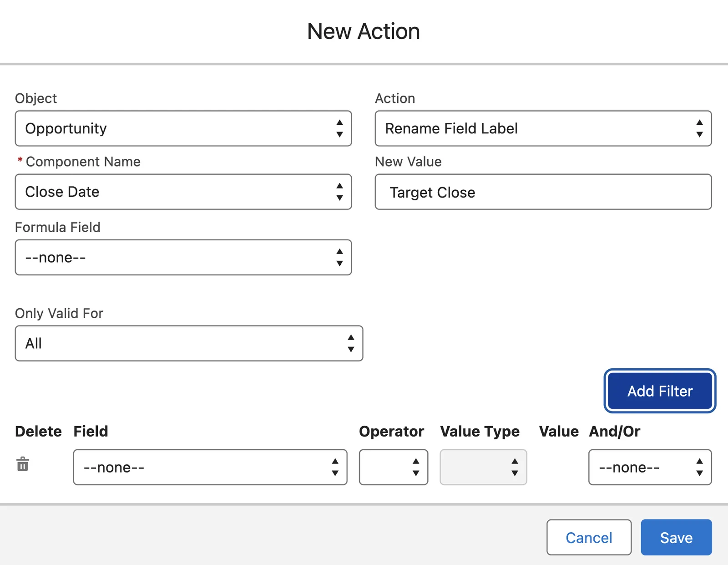Delete the filter row with trash icon
This screenshot has height=565, width=728.
tap(23, 464)
